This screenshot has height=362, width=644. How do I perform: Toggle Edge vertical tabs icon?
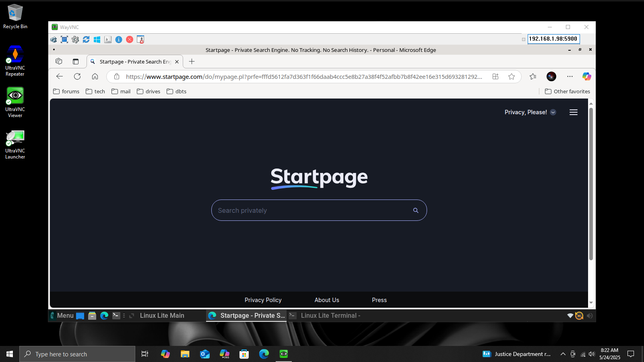76,62
